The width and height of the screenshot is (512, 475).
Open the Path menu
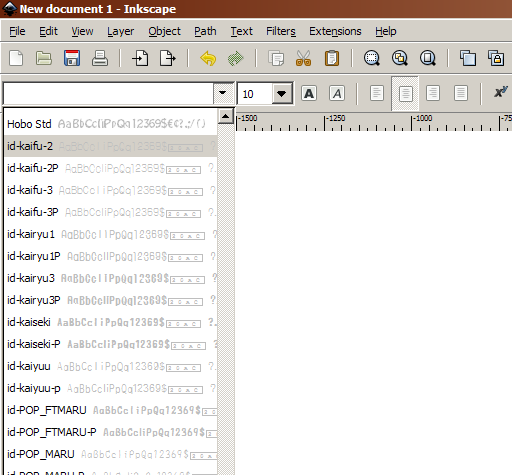(x=205, y=31)
